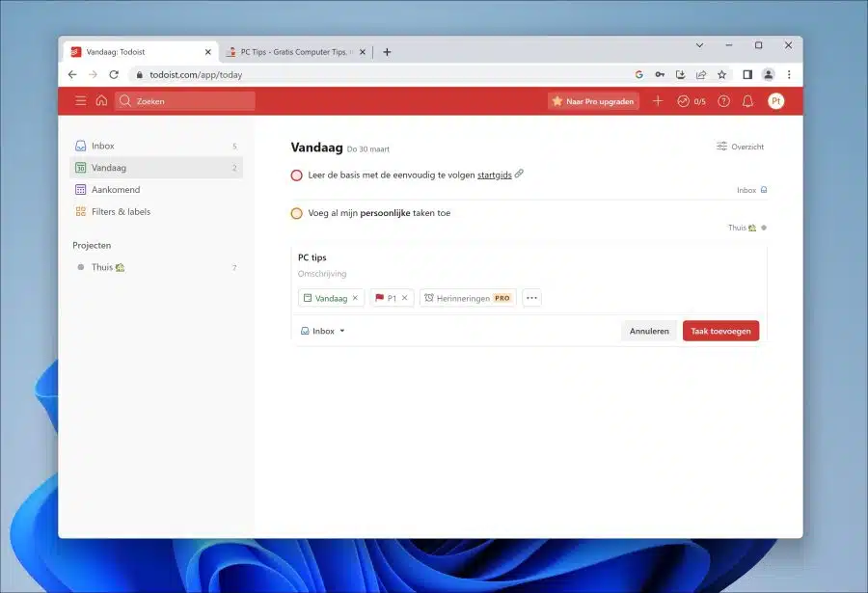Click Annuleren button
868x593 pixels.
pyautogui.click(x=649, y=331)
